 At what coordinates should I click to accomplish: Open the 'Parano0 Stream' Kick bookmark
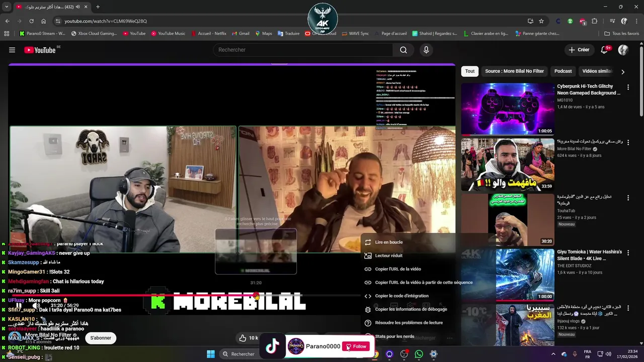pos(42,34)
